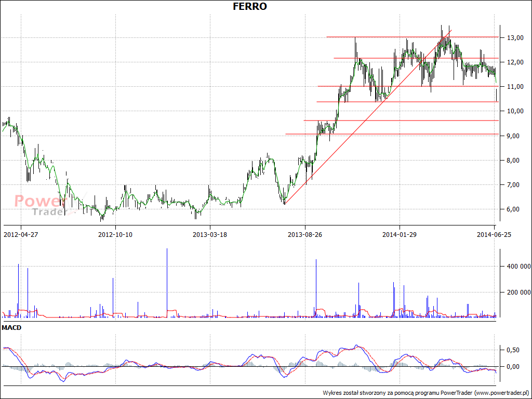Click the FERRO chart title
Screen dimensions: 532x399
(x=250, y=6)
